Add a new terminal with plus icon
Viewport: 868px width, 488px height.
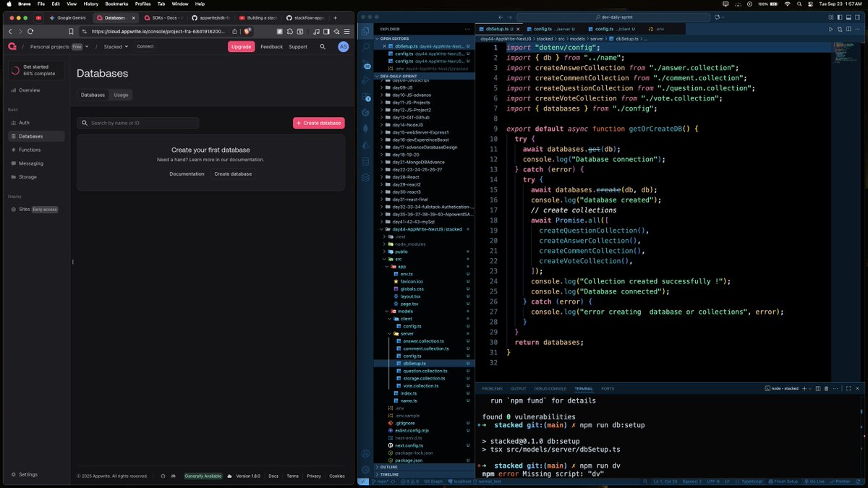[x=804, y=388]
